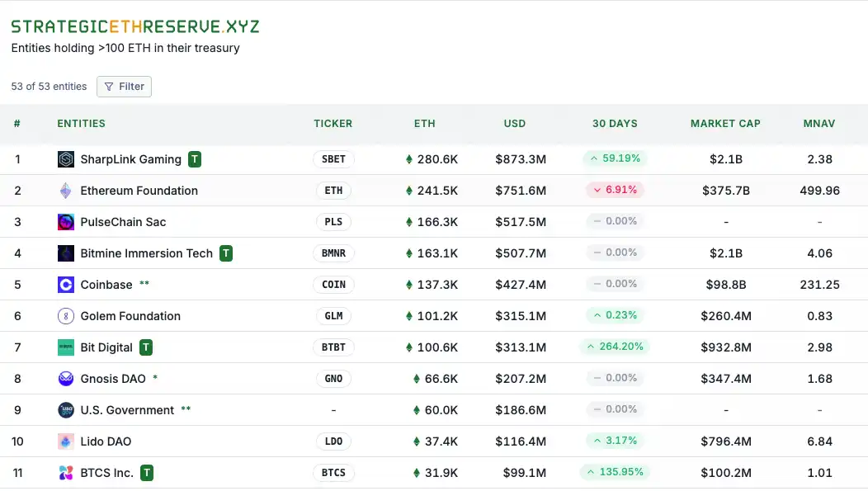Click the Gnosis DAO owl logo
The width and height of the screenshot is (868, 491).
point(66,379)
